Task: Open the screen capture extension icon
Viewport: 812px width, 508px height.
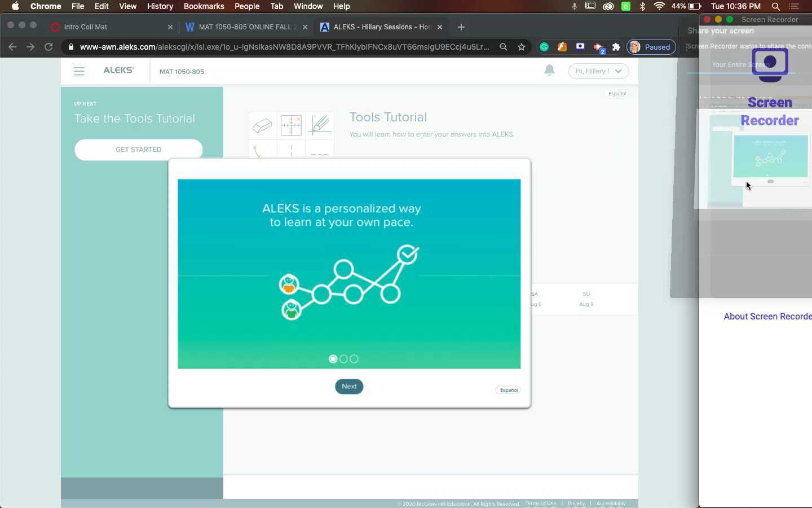Action: (x=580, y=47)
